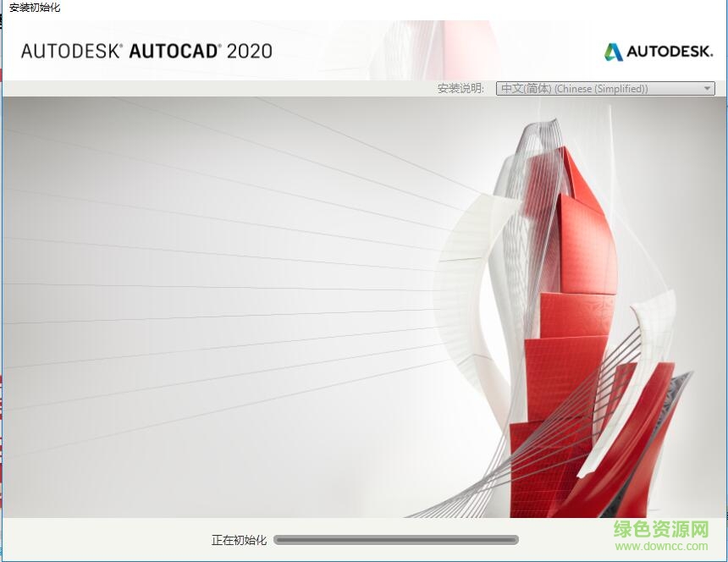Select the AUTODESK AUTOCAD 2020 wordmark
Screen dimensions: 728x562
tap(146, 51)
